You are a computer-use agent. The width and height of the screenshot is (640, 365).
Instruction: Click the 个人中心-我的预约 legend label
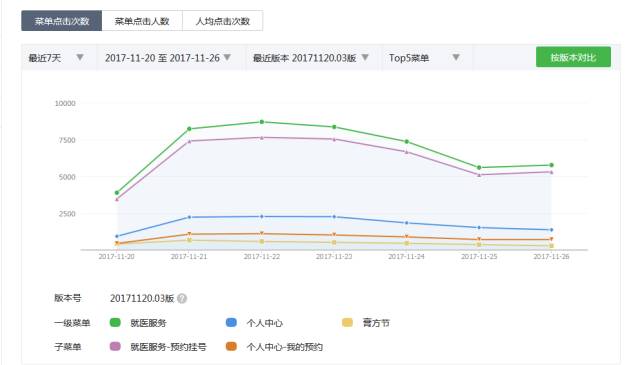(x=284, y=347)
